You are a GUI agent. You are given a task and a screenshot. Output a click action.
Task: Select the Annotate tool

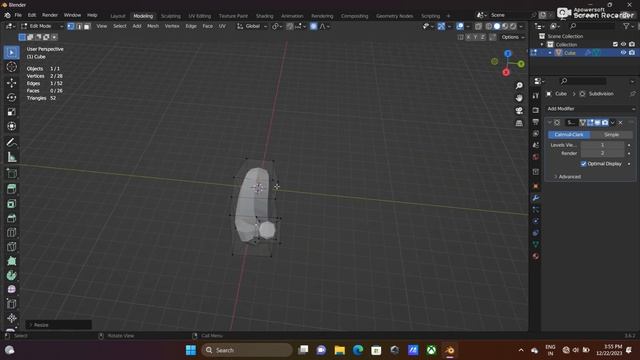click(11, 142)
